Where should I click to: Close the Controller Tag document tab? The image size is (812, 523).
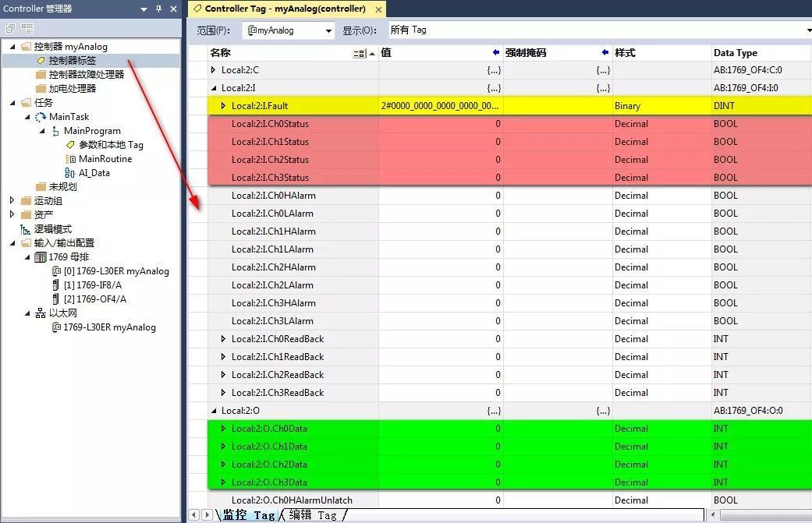pos(378,9)
